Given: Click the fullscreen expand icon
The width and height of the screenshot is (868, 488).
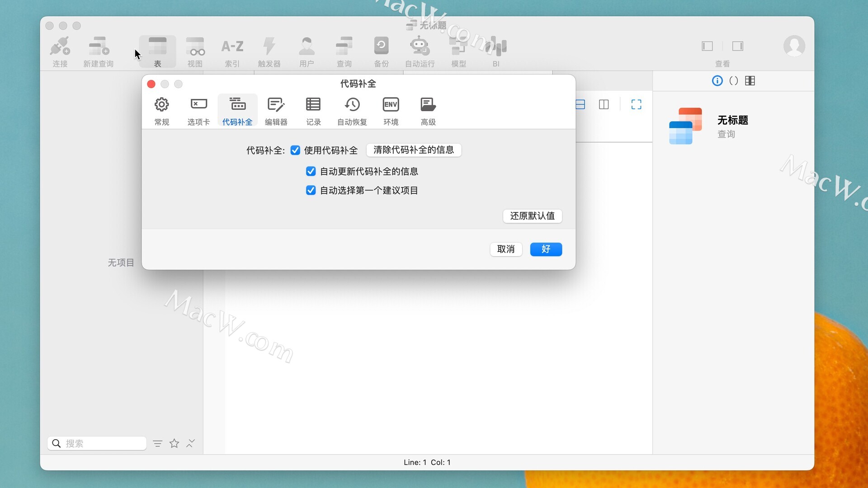Looking at the screenshot, I should tap(636, 105).
